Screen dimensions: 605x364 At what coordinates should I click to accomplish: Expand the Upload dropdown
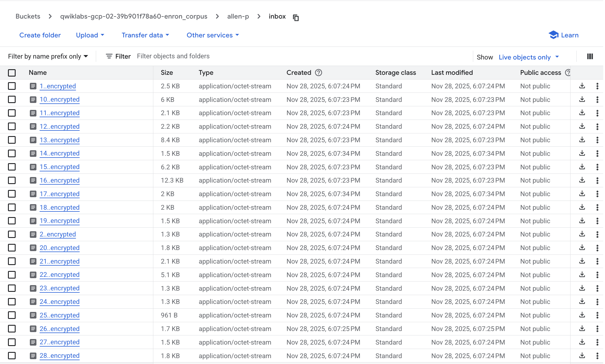click(x=90, y=35)
